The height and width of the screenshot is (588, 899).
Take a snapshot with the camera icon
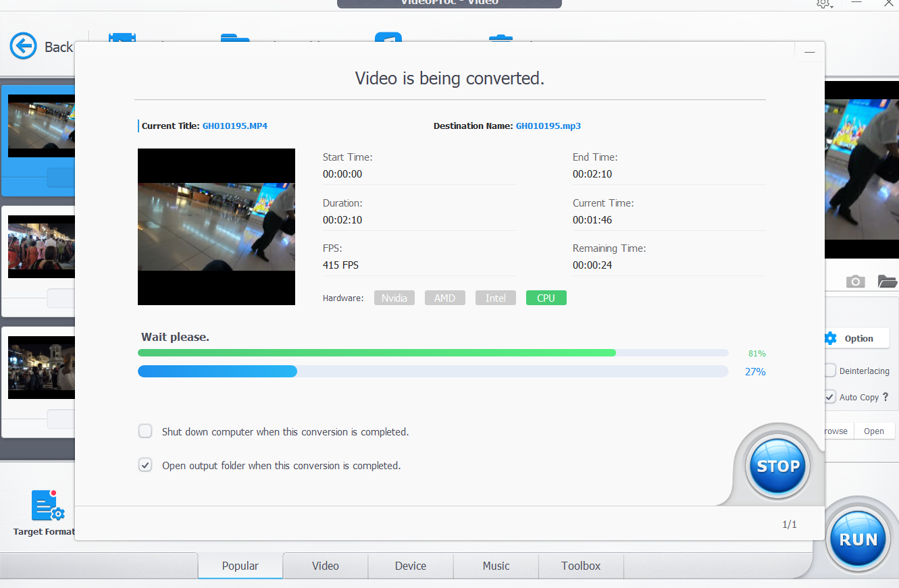click(x=856, y=281)
